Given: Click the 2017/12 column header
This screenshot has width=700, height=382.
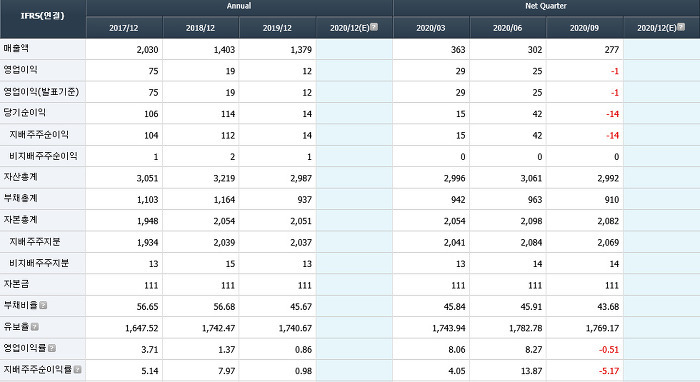Looking at the screenshot, I should click(124, 28).
